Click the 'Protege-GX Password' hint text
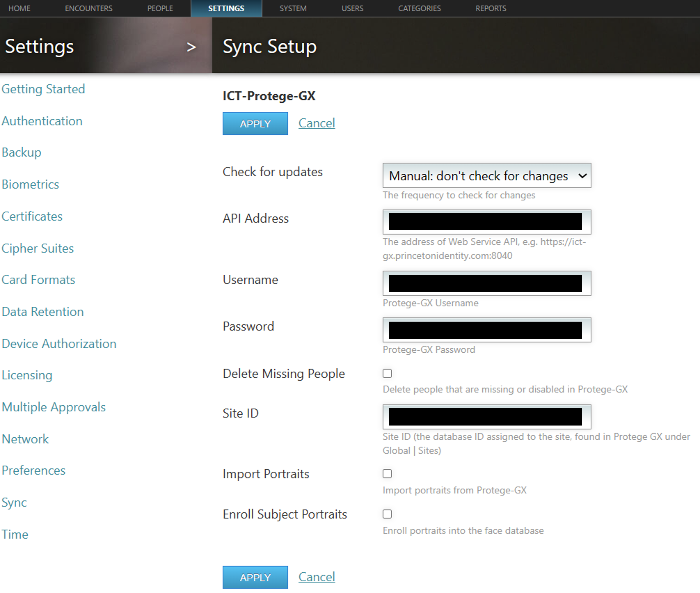The height and width of the screenshot is (593, 700). coord(429,350)
